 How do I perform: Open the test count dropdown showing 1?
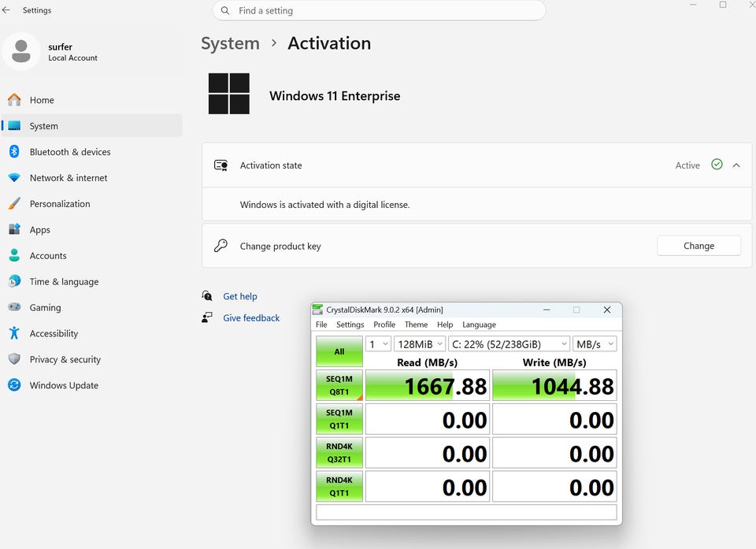[x=378, y=344]
